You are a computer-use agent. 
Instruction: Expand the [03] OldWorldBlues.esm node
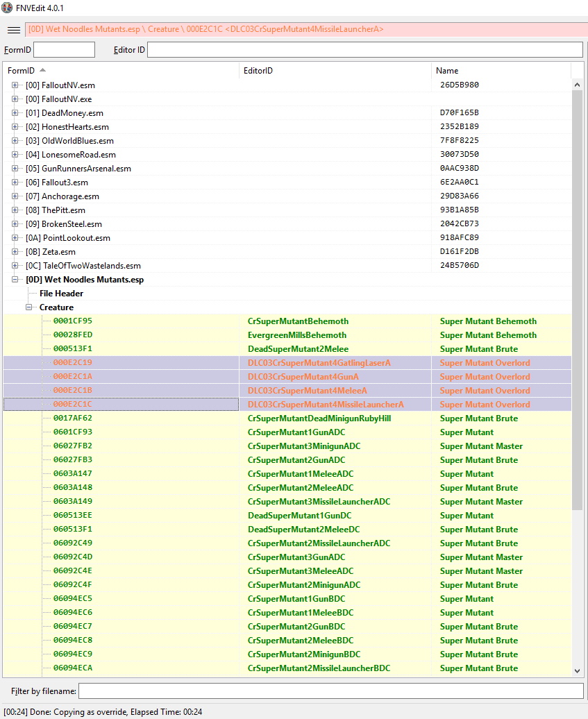[15, 141]
